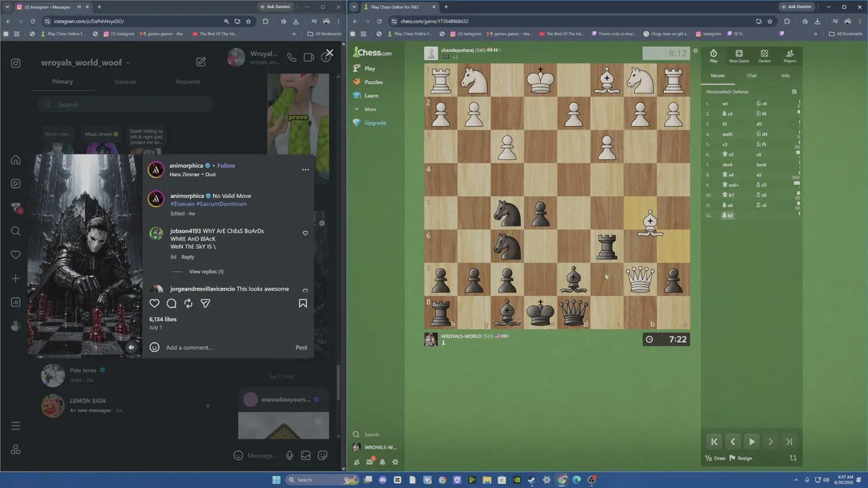Screen dimensions: 868x488
Task: Open Instagram Notifications heart icon
Action: 16,255
